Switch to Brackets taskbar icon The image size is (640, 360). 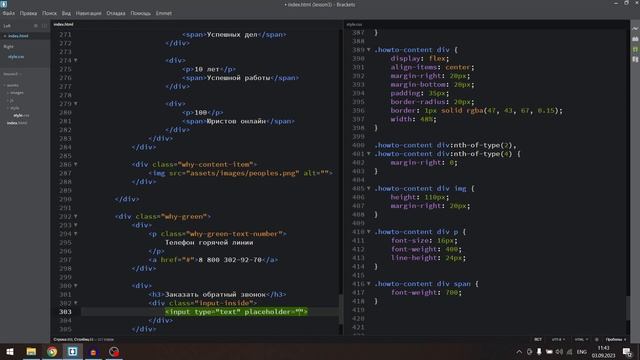pyautogui.click(x=73, y=352)
